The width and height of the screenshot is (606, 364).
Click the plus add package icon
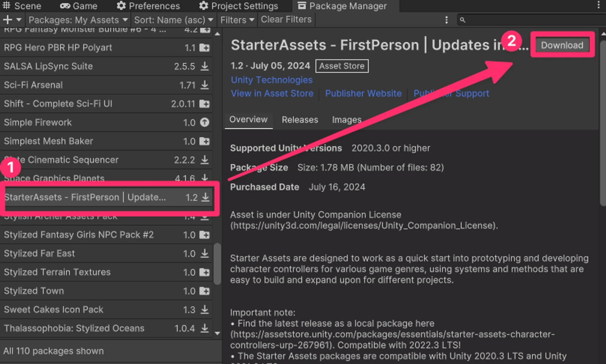pos(7,20)
